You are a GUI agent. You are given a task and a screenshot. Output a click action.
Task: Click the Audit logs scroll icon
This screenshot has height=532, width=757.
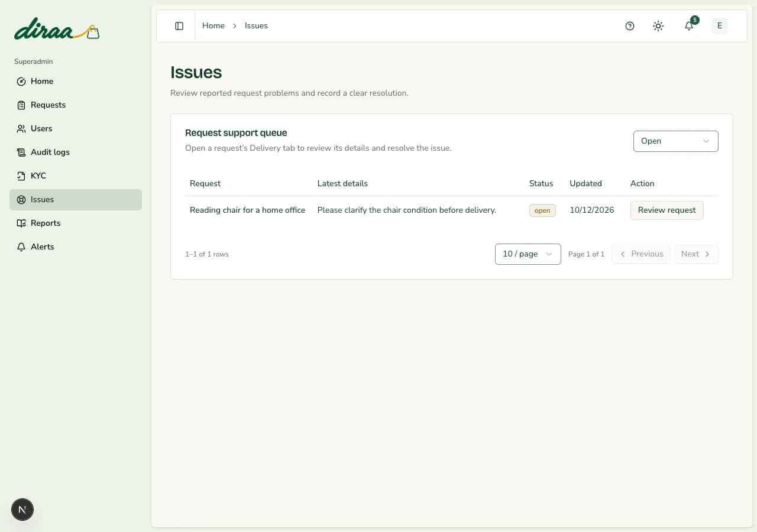(21, 153)
